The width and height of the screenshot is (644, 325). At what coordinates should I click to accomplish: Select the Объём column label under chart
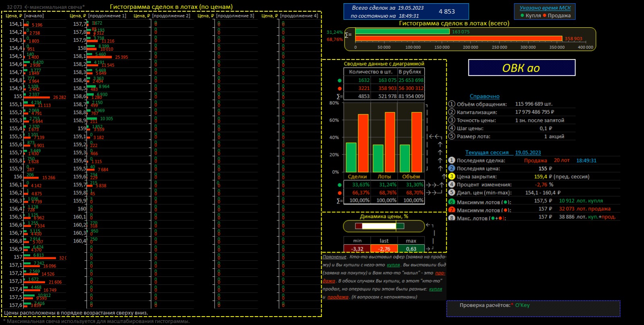[x=411, y=177]
